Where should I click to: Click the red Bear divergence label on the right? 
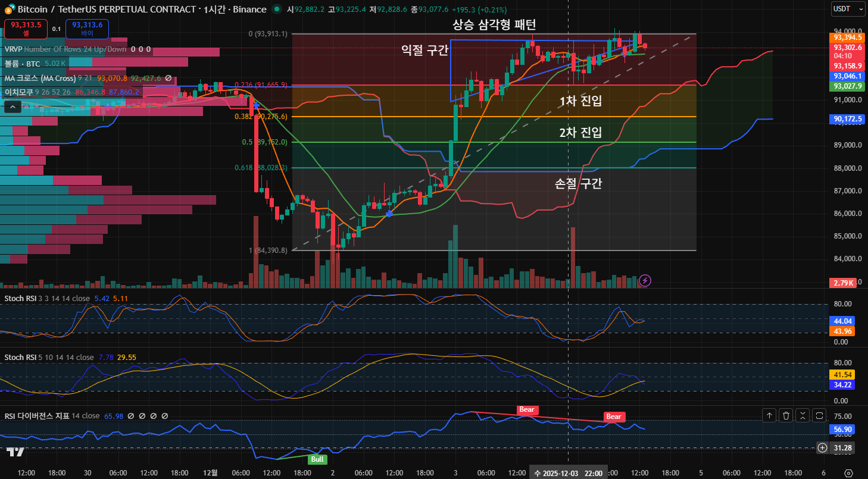(x=614, y=417)
